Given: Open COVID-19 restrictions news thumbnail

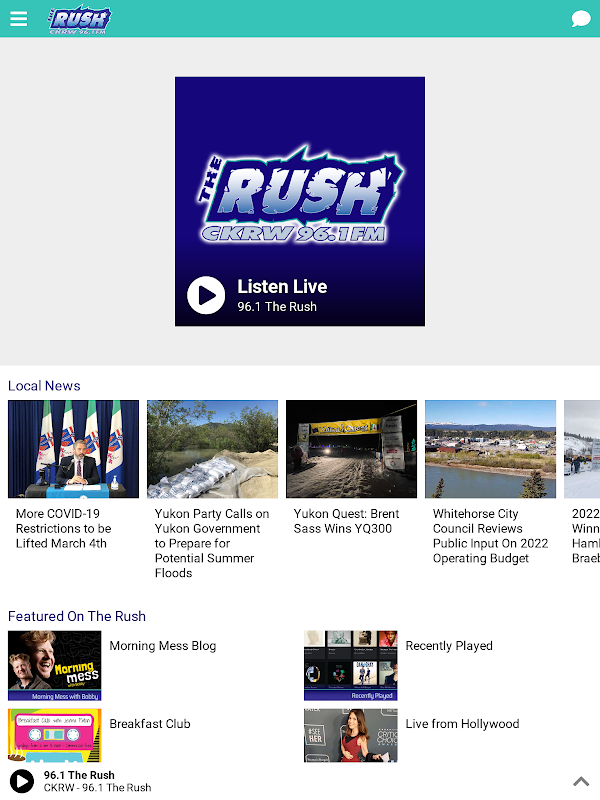Looking at the screenshot, I should point(73,449).
